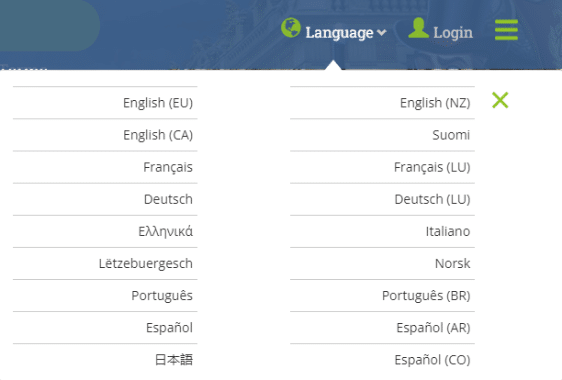
Task: Select Português (BR) option
Action: pyautogui.click(x=382, y=296)
